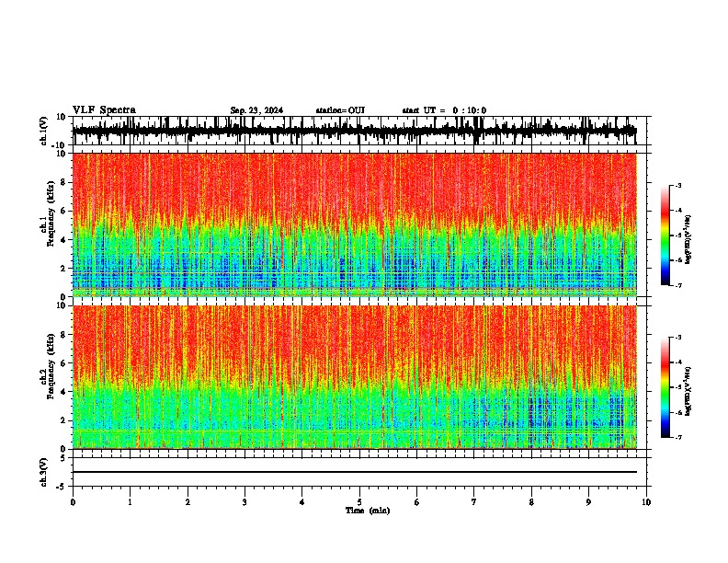Click tick "7" on the Time axis
The width and height of the screenshot is (728, 563).
tap(474, 502)
